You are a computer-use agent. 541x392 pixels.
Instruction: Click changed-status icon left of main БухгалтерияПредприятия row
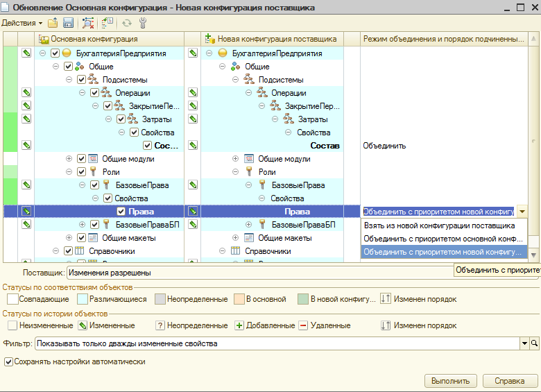26,53
